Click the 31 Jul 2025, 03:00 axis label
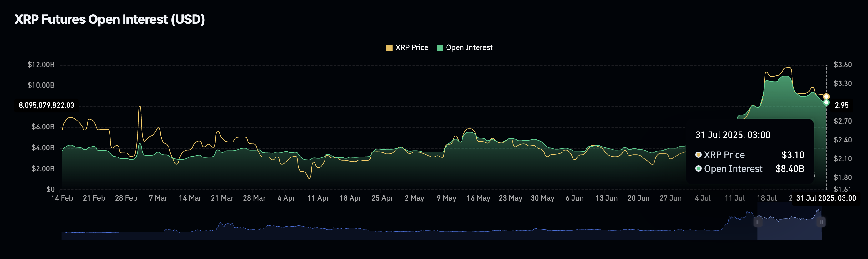This screenshot has height=259, width=868. coord(826,198)
